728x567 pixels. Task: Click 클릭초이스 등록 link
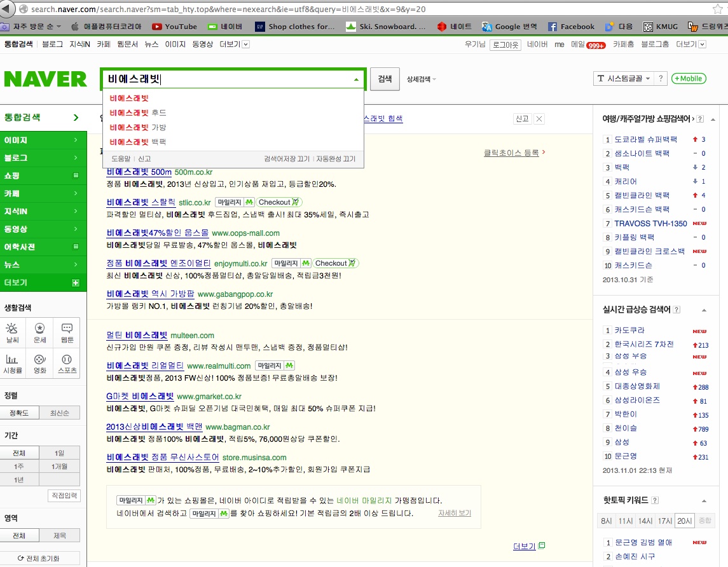pos(511,153)
